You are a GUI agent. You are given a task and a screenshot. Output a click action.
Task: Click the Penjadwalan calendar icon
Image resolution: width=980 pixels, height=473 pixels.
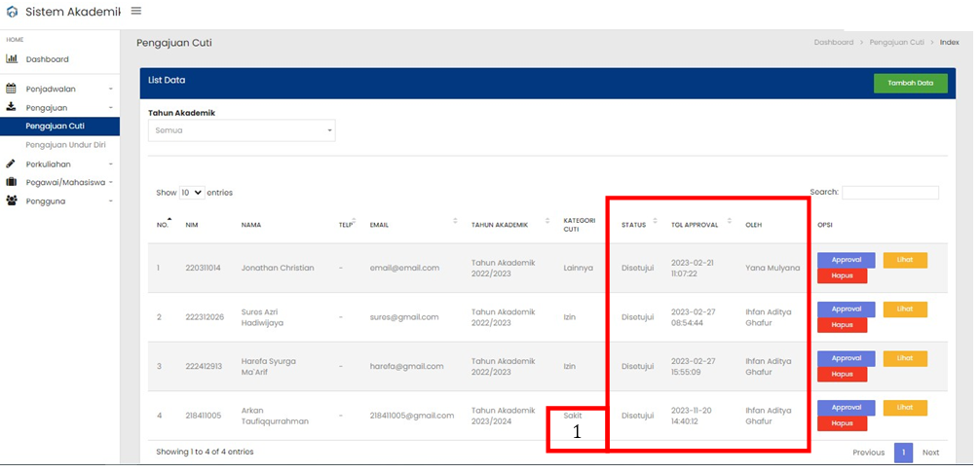(x=12, y=89)
